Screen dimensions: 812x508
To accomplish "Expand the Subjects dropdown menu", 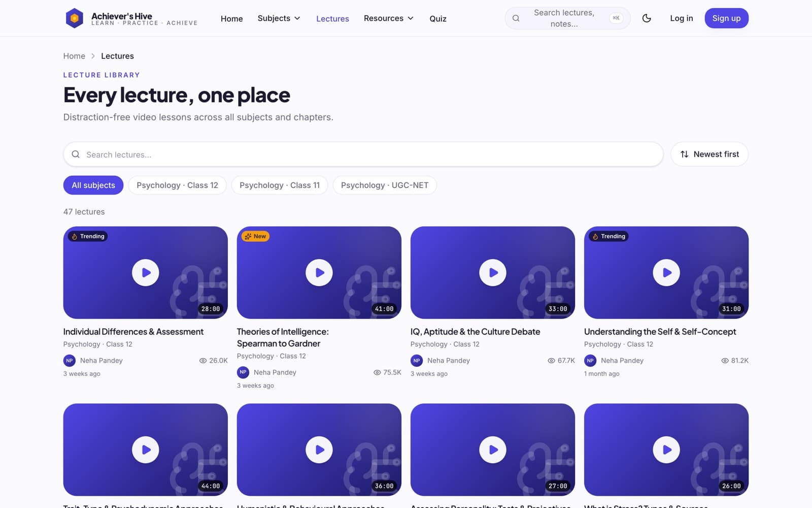I will pyautogui.click(x=279, y=18).
